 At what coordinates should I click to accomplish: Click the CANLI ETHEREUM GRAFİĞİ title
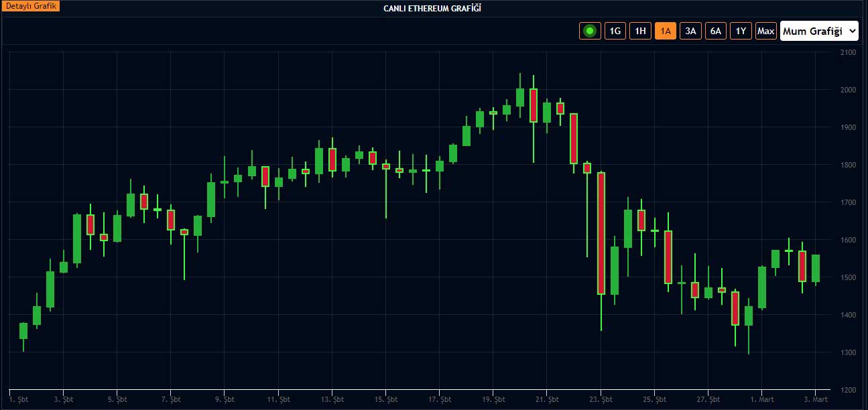click(432, 8)
